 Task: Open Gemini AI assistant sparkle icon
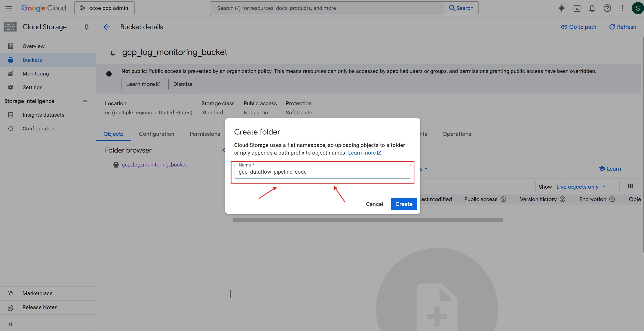pos(561,8)
